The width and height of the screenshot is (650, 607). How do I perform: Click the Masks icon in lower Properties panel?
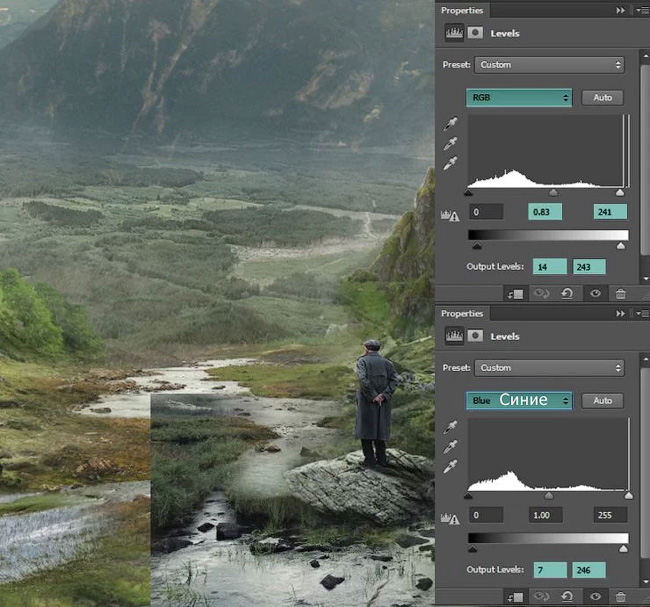(x=475, y=336)
